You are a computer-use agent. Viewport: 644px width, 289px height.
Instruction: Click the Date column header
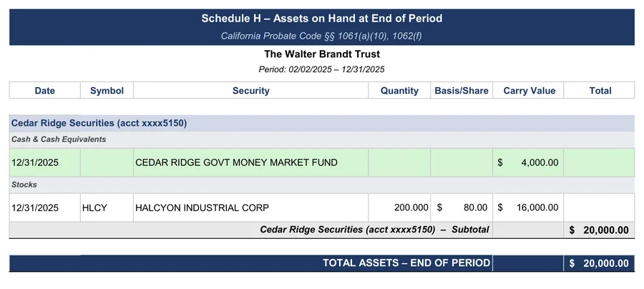click(x=45, y=90)
